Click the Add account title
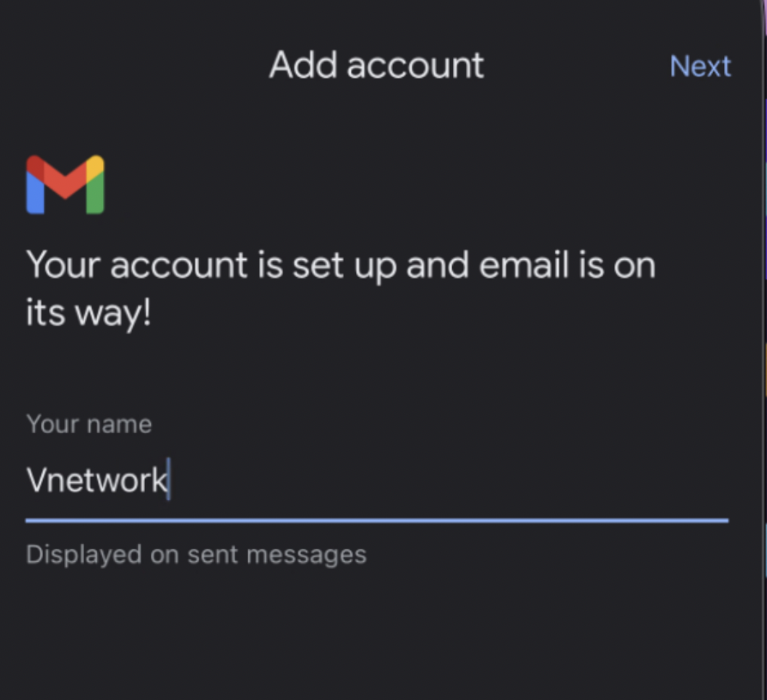Viewport: 767px width, 700px height. 376,65
